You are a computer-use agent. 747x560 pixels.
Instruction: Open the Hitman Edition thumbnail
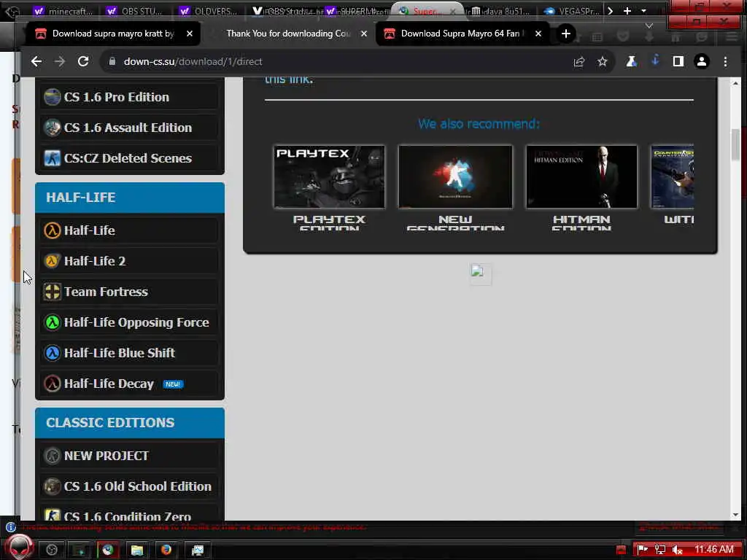(x=581, y=176)
